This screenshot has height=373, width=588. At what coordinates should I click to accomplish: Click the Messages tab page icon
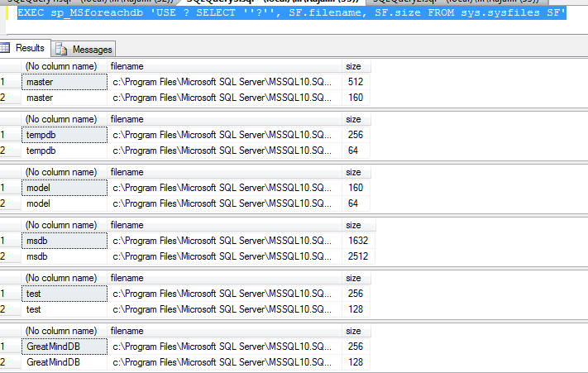point(60,49)
